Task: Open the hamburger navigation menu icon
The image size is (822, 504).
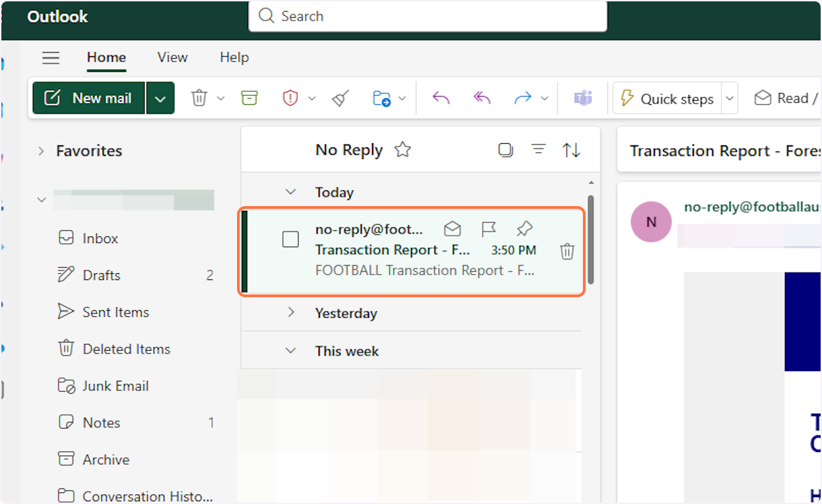Action: click(x=51, y=58)
